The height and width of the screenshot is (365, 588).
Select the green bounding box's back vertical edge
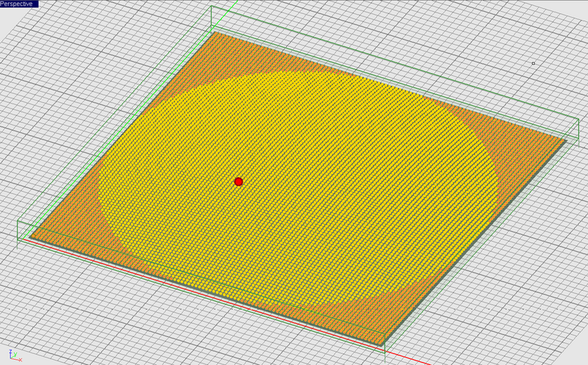(212, 18)
